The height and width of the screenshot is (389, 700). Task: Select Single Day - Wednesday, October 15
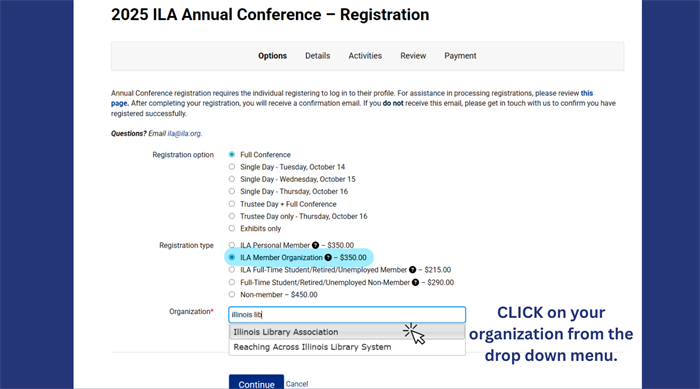[232, 179]
